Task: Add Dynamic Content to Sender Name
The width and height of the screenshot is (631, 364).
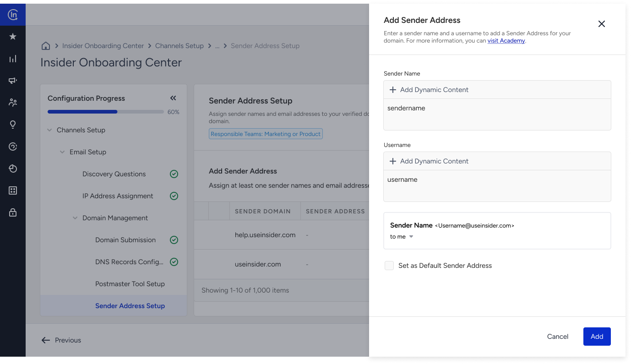Action: 429,90
